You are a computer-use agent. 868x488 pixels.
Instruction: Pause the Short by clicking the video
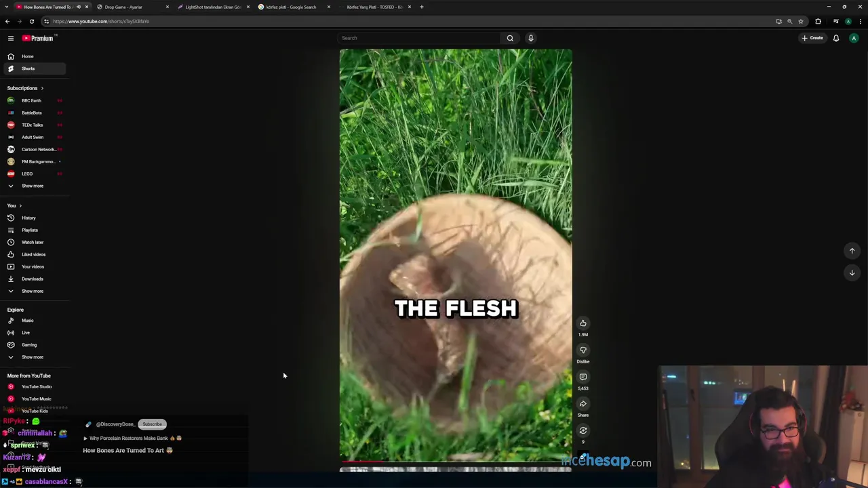(x=456, y=255)
